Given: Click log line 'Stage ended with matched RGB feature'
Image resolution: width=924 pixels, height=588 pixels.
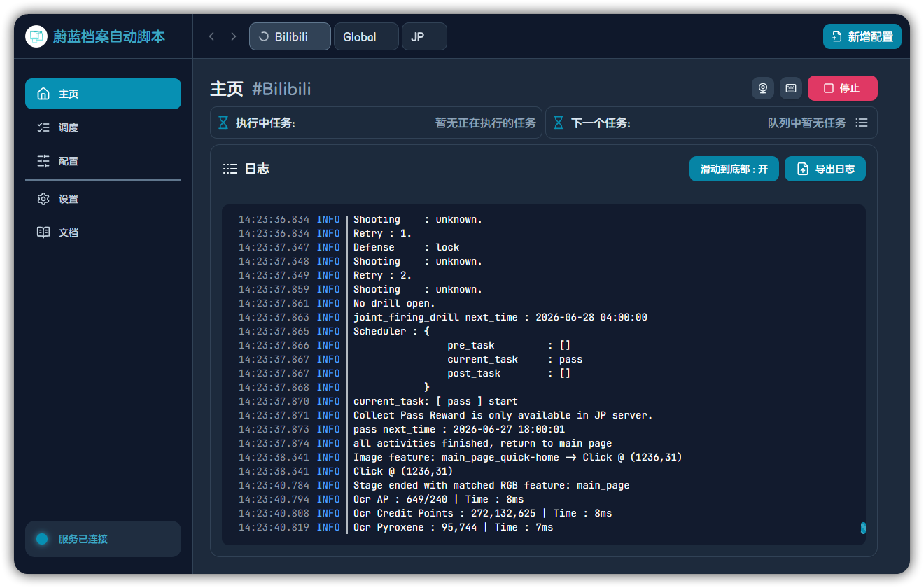Looking at the screenshot, I should click(491, 485).
